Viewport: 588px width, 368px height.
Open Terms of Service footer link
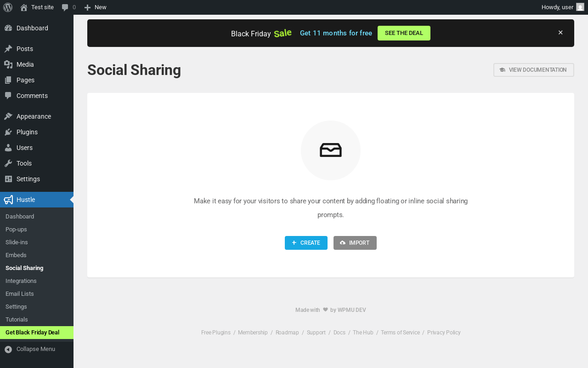pyautogui.click(x=400, y=333)
